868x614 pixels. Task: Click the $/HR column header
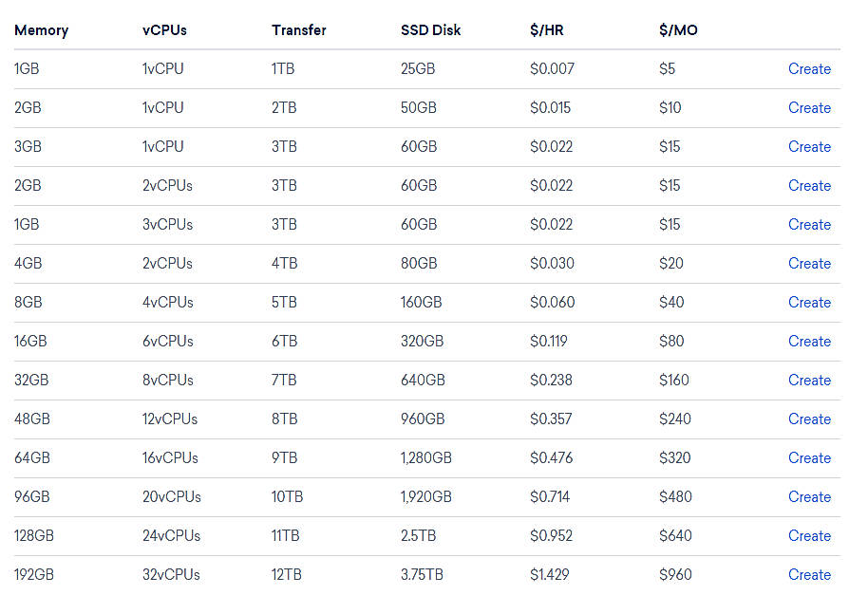[x=546, y=29]
